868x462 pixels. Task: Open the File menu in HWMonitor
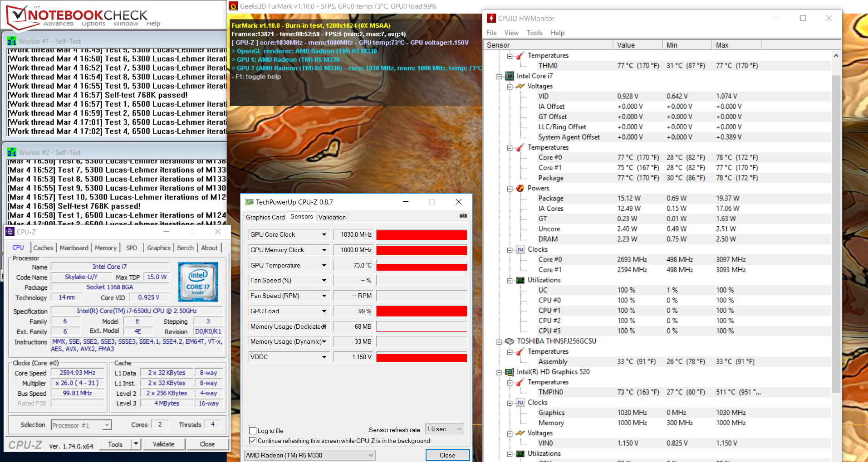click(491, 33)
